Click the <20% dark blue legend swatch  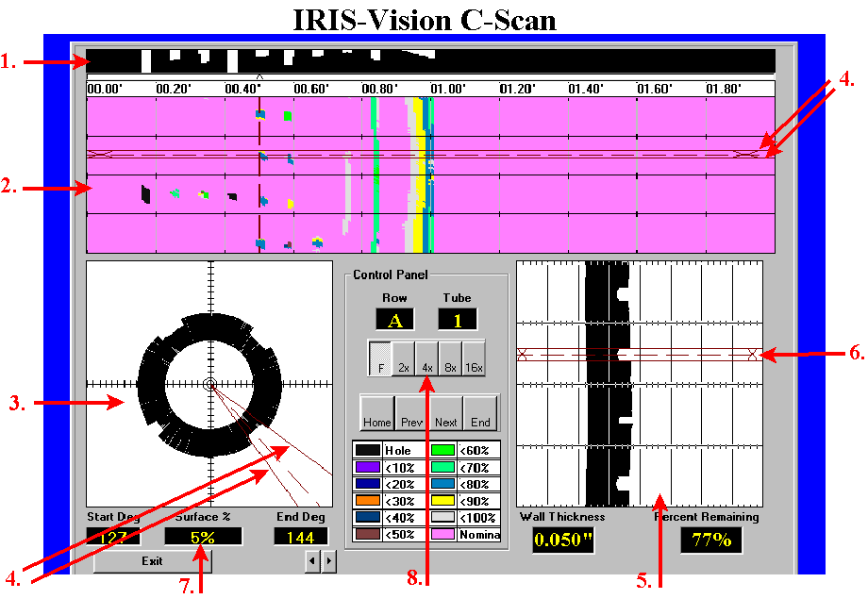tap(368, 484)
